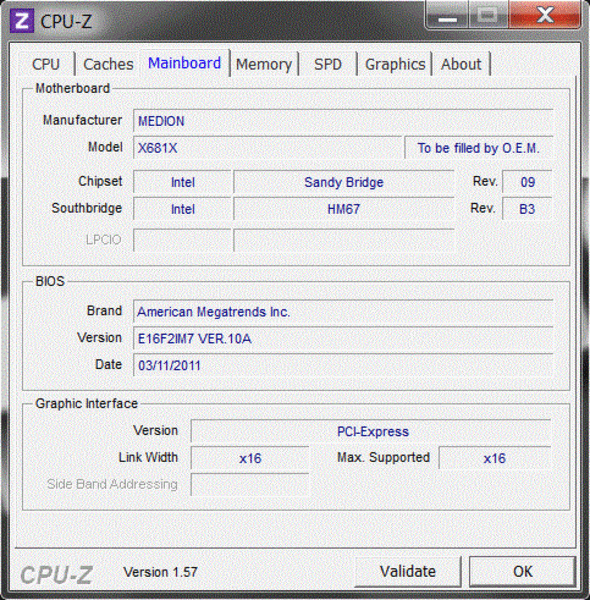Click the empty LPCIO vendor field

pyautogui.click(x=183, y=240)
